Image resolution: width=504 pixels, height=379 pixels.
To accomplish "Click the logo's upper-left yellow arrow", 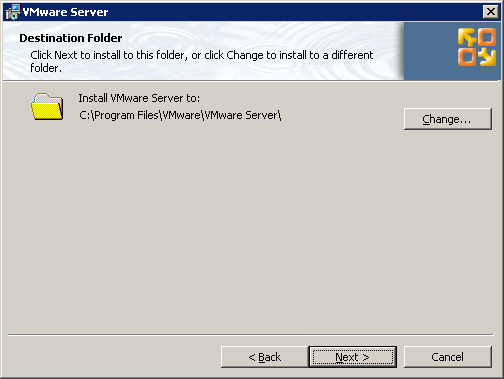I will (467, 37).
